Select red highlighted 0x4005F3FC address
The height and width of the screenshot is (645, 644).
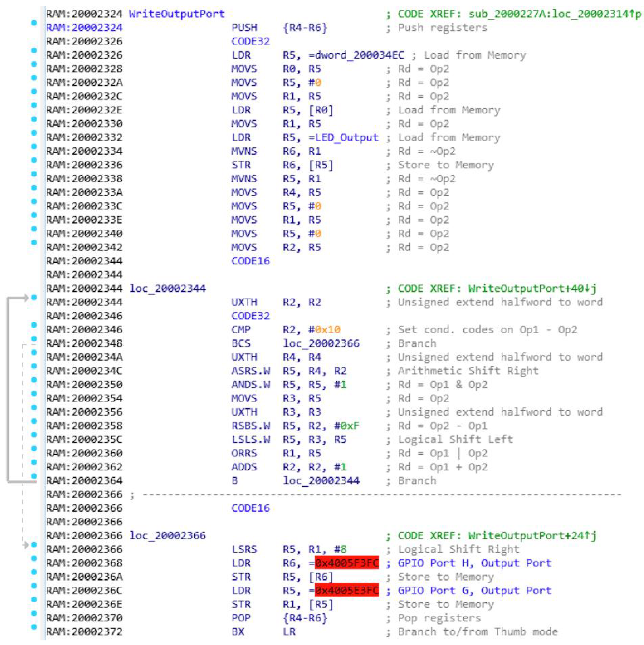[347, 563]
